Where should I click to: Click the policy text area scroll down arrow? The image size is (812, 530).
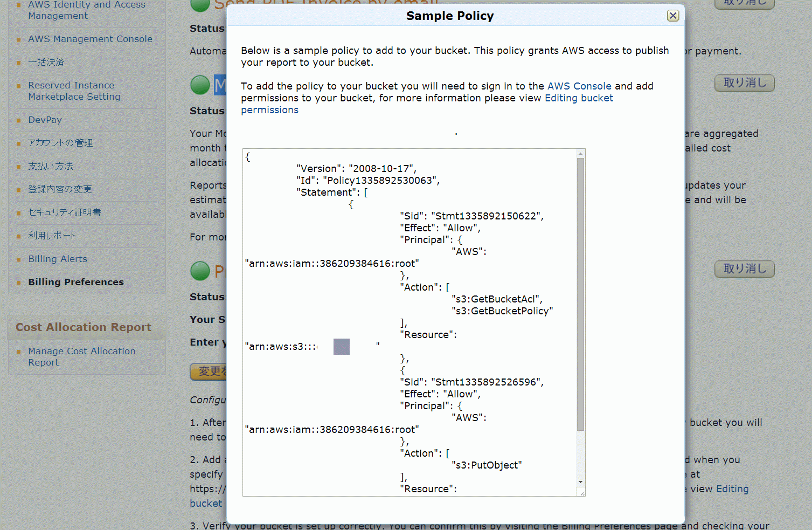coord(580,481)
